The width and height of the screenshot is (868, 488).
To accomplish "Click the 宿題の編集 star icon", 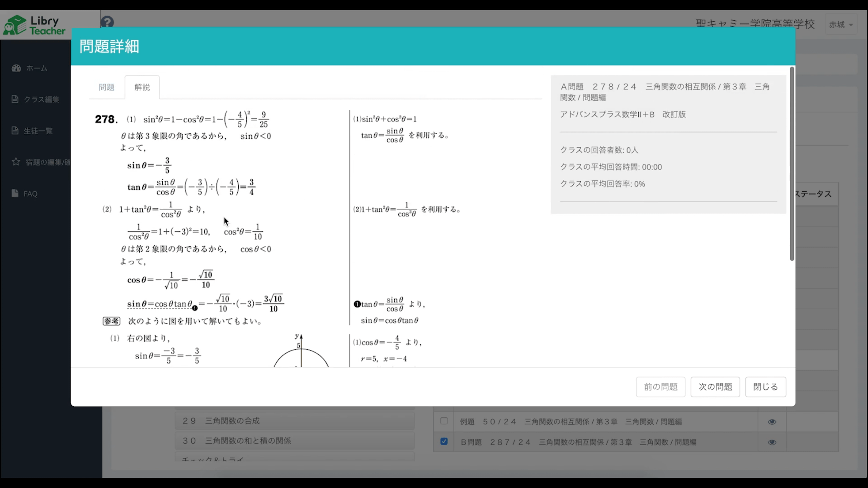I will click(x=16, y=162).
